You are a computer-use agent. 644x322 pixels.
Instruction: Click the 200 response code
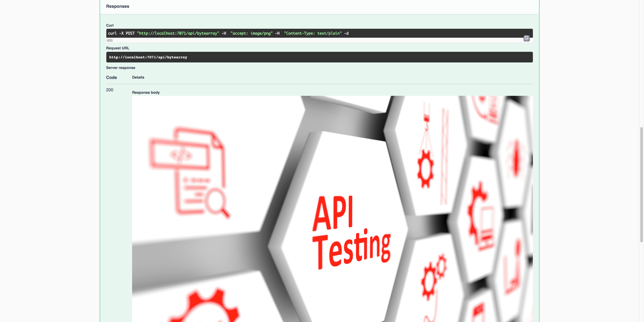(110, 90)
